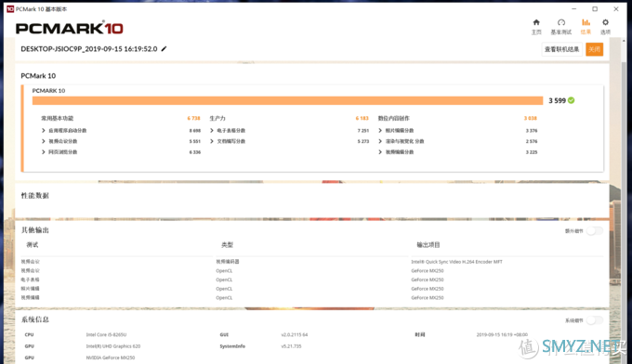Click the 查看联机结果 button
The width and height of the screenshot is (632, 364).
point(562,49)
